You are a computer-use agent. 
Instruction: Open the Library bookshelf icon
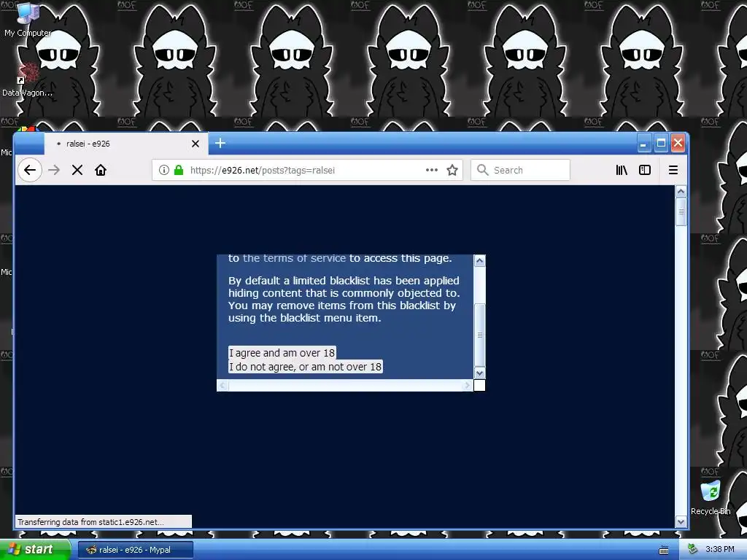pyautogui.click(x=622, y=170)
